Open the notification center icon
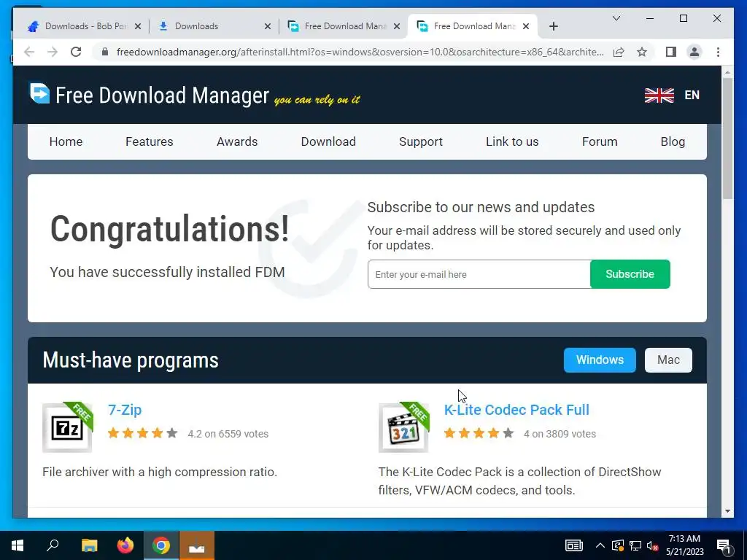747x560 pixels. [x=724, y=545]
